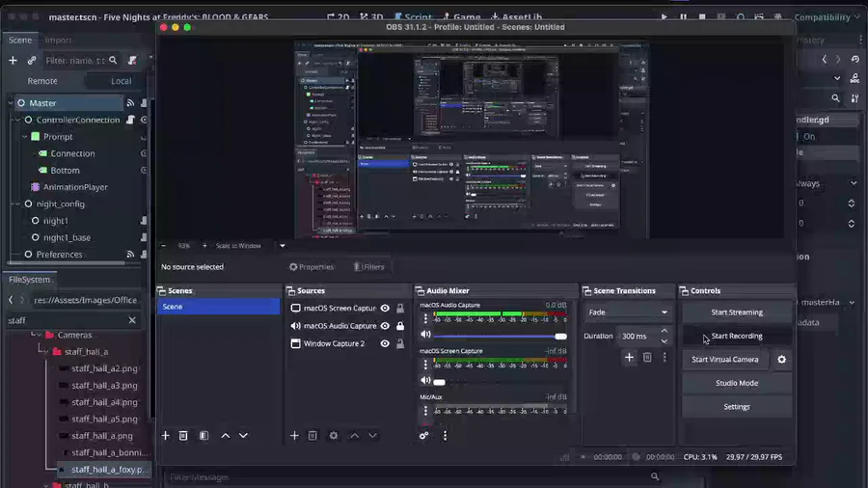
Task: Open source properties gear in Sources dock
Action: (334, 436)
